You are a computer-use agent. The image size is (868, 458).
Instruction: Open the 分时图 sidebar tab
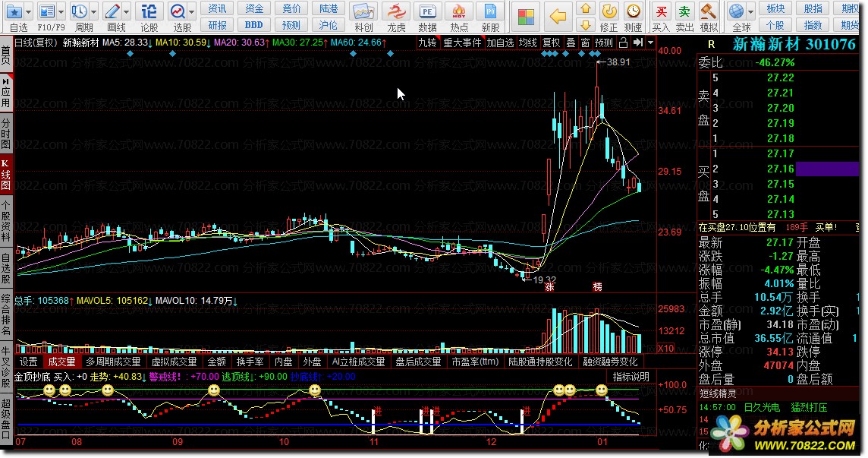click(5, 134)
